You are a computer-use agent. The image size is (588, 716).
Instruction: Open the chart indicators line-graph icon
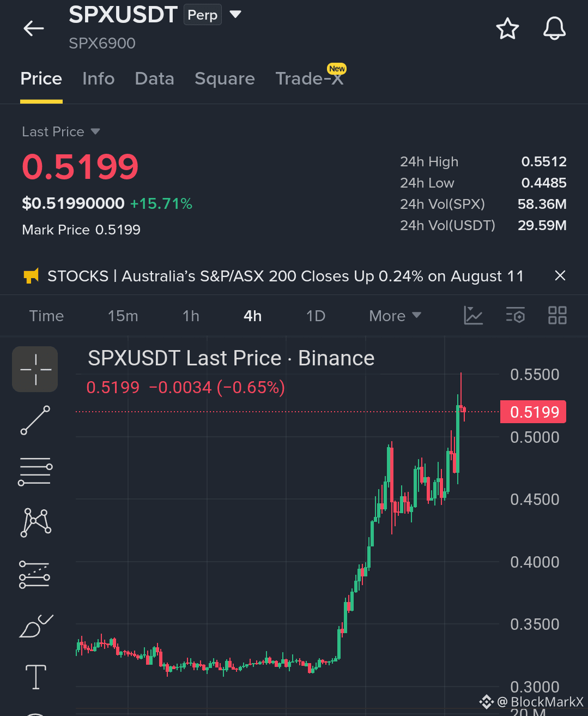[473, 315]
